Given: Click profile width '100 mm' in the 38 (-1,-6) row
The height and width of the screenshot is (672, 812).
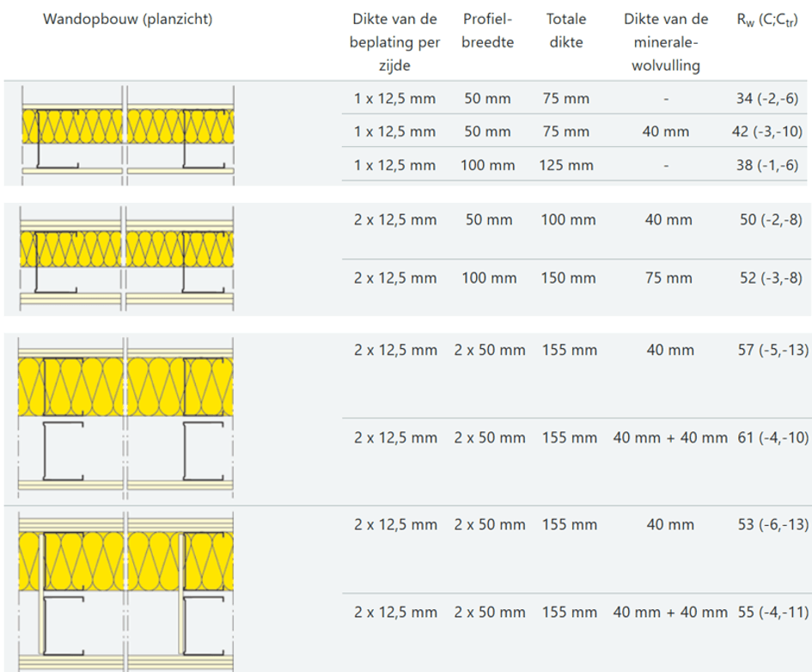Looking at the screenshot, I should tap(488, 165).
